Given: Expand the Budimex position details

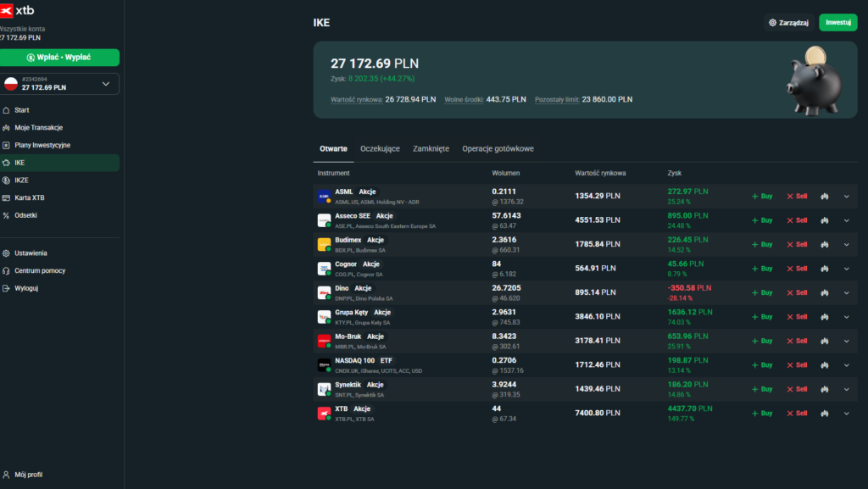Looking at the screenshot, I should (x=847, y=244).
